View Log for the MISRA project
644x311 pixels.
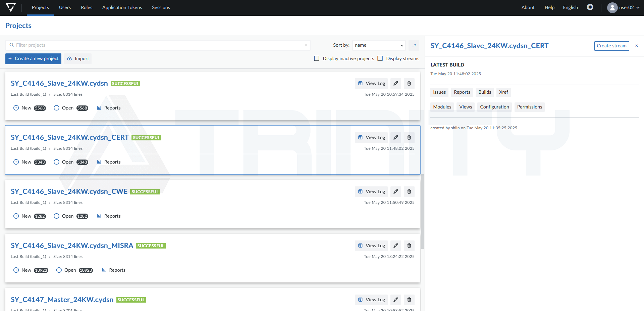(371, 246)
